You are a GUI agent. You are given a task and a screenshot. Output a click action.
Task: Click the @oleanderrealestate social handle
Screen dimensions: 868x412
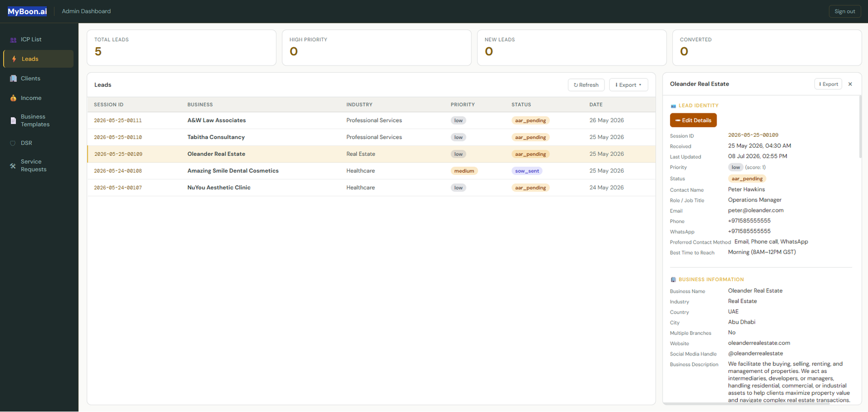pos(756,353)
